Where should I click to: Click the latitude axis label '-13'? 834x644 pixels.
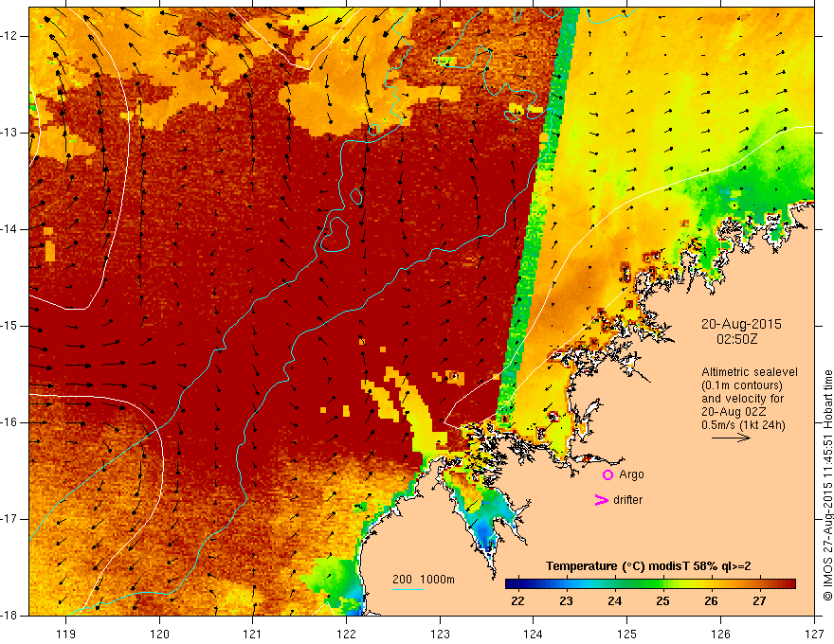pyautogui.click(x=10, y=133)
